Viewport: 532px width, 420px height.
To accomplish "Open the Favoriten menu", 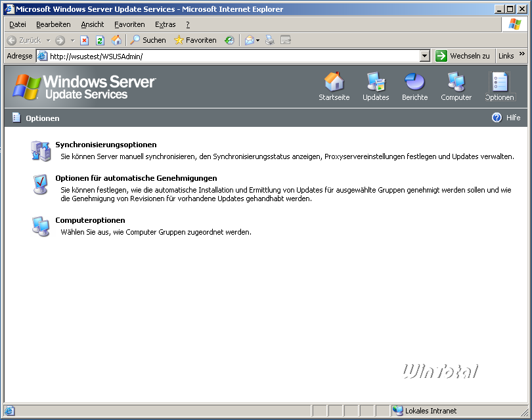I will click(129, 24).
